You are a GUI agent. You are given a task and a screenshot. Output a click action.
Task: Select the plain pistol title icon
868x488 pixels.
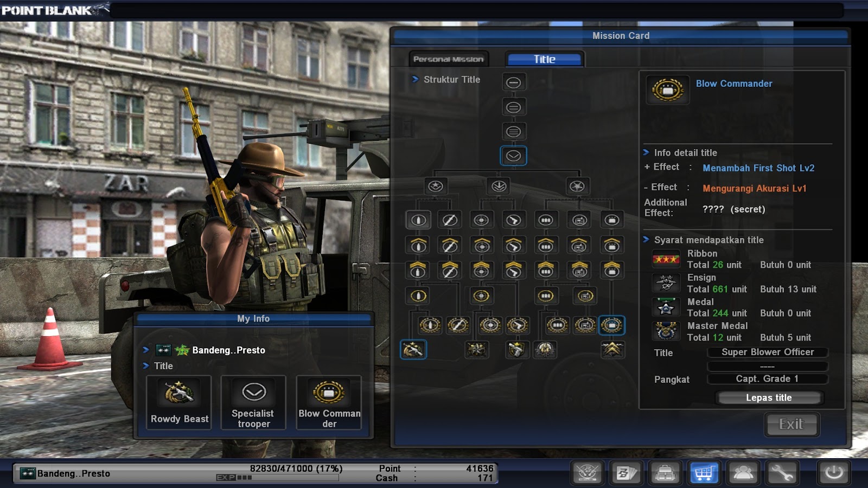point(513,220)
